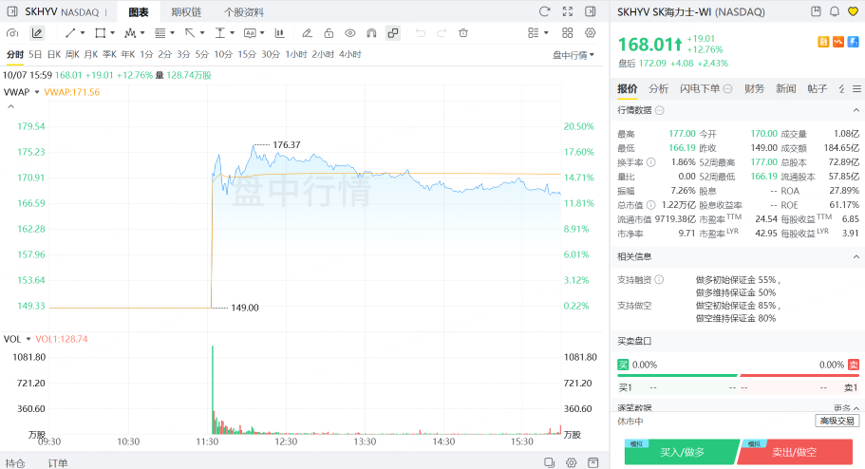Select the text annotation tool

[x=250, y=33]
